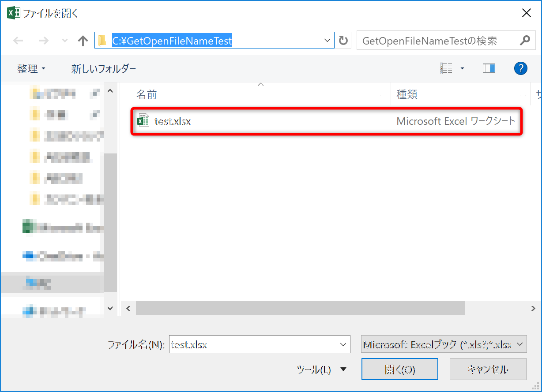542x392 pixels.
Task: Refresh the current folder view
Action: pos(343,41)
